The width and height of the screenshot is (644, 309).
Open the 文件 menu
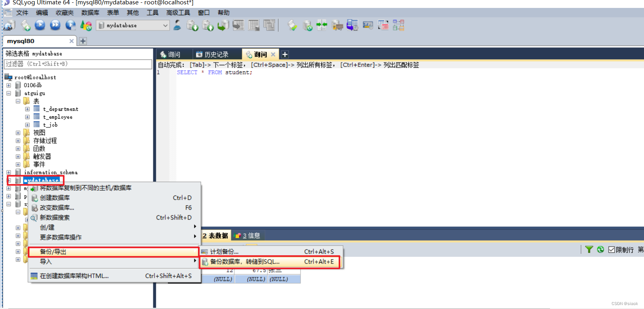click(x=22, y=13)
